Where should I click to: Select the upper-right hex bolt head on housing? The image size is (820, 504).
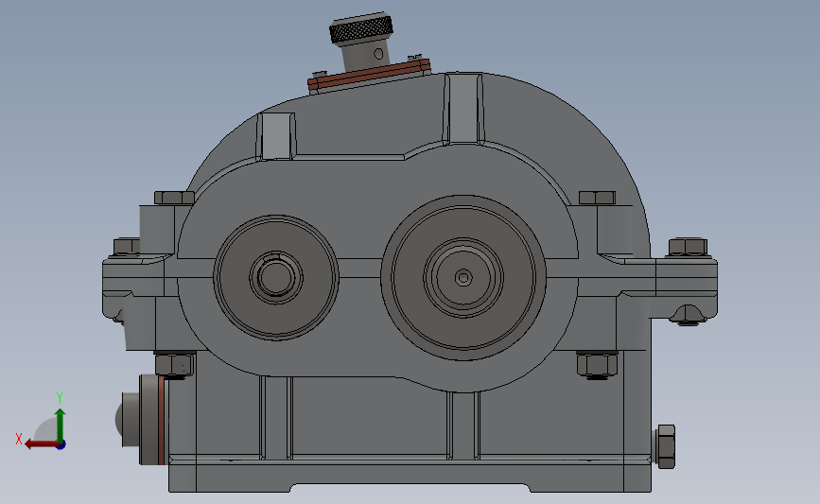(x=597, y=198)
